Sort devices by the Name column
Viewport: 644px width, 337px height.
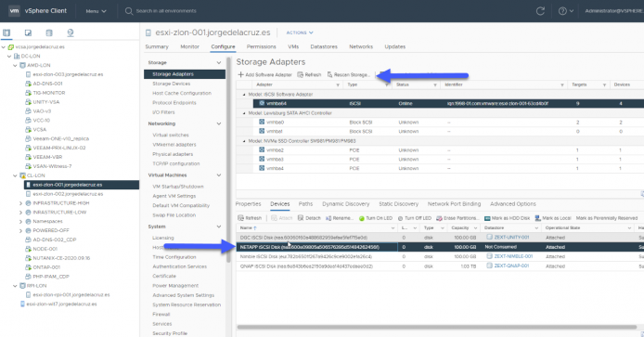[x=248, y=227]
